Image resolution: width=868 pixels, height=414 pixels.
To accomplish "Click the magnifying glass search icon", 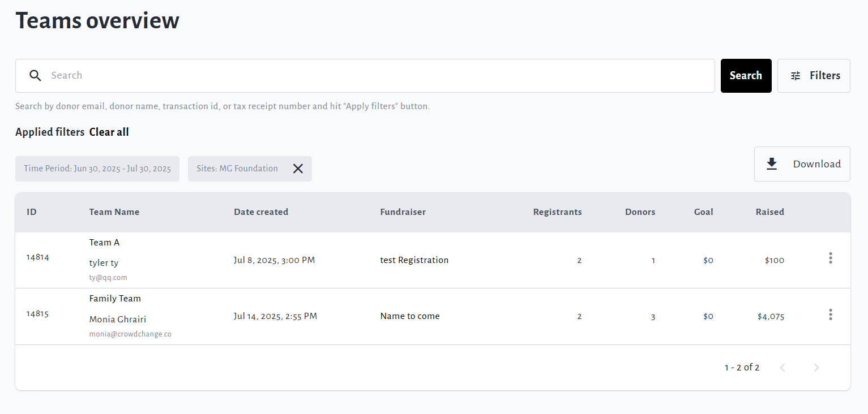I will pos(35,76).
